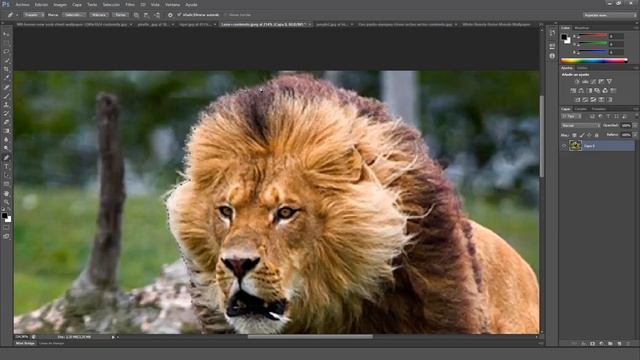The width and height of the screenshot is (640, 360).
Task: Toggle pixel layer filter in Layers
Action: coord(592,116)
